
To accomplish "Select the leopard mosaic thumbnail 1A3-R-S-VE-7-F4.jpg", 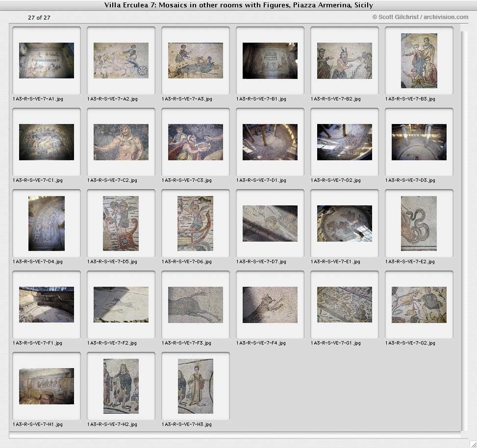I will (x=270, y=304).
